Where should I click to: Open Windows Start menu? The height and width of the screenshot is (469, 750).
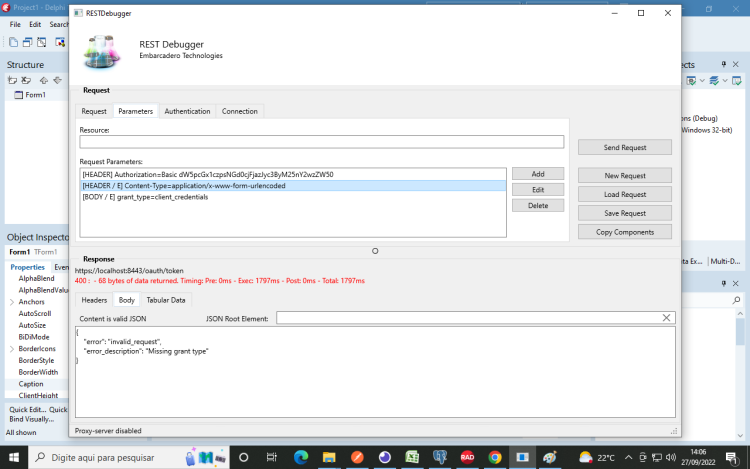[14, 458]
